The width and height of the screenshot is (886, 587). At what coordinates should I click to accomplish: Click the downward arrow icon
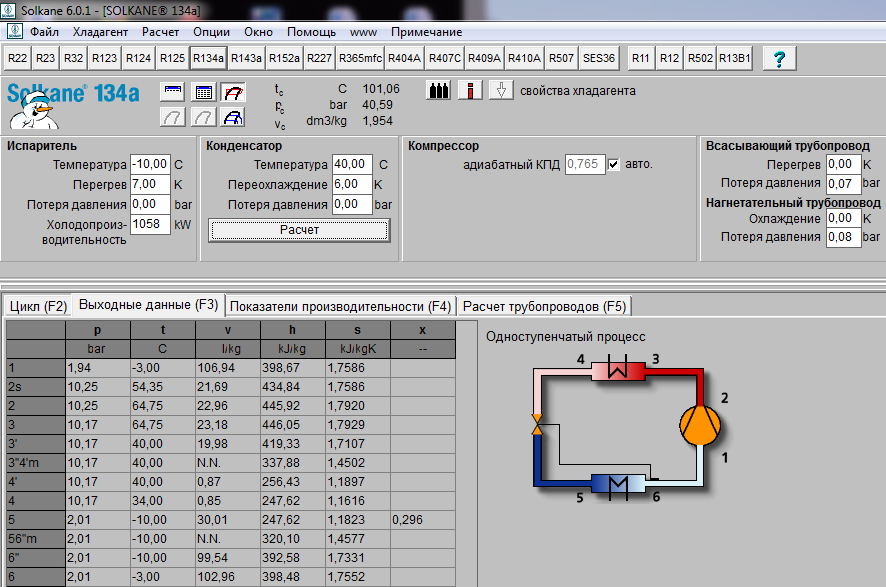point(501,90)
